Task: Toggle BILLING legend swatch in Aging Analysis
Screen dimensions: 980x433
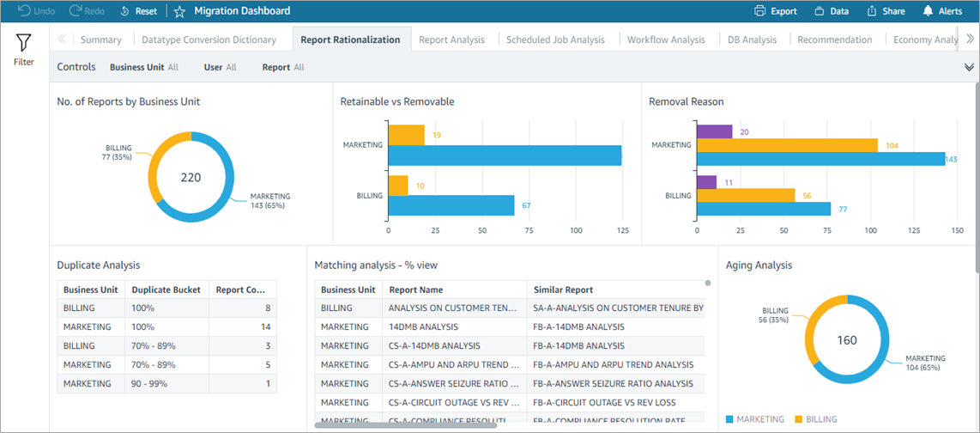Action: pyautogui.click(x=799, y=418)
